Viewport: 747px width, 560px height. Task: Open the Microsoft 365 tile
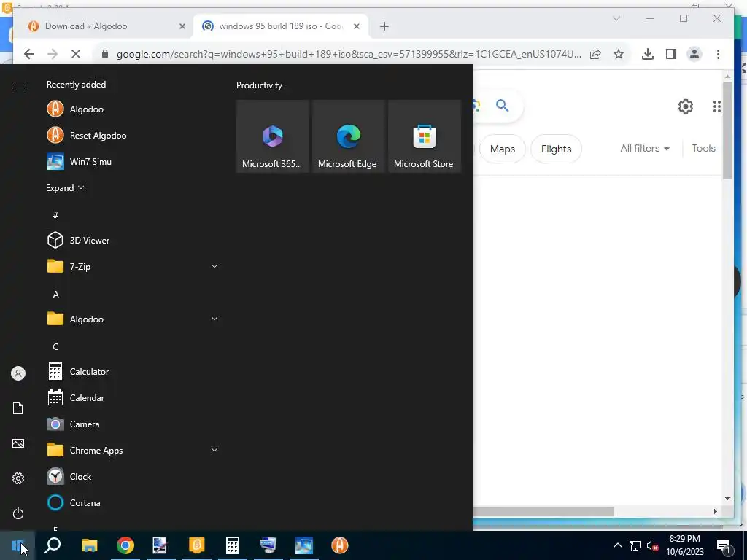pos(273,136)
